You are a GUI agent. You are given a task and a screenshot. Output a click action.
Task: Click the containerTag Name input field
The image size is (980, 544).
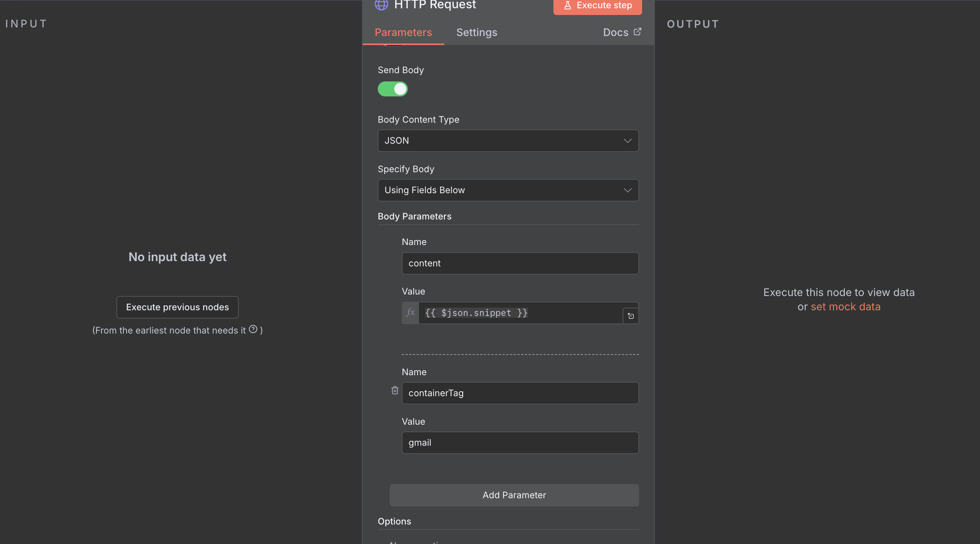pyautogui.click(x=520, y=393)
